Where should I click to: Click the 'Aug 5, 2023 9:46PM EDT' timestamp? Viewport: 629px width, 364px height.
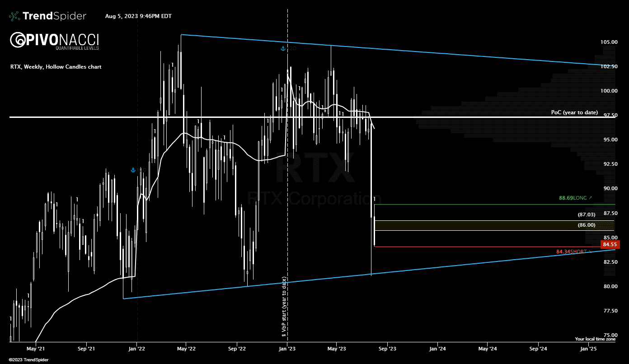click(138, 16)
